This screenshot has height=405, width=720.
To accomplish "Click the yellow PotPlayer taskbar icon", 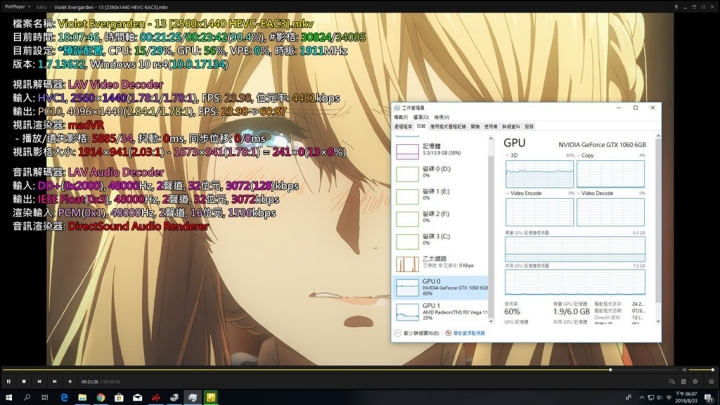I will 211,397.
